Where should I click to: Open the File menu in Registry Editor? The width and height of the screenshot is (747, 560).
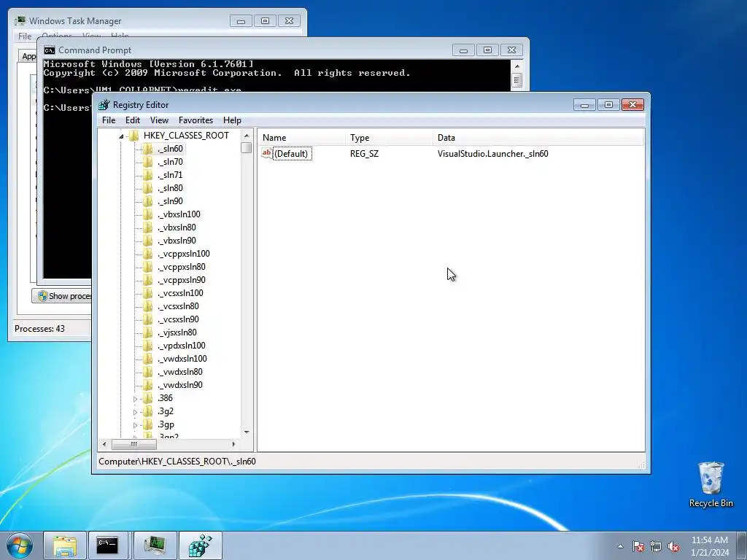pyautogui.click(x=109, y=120)
